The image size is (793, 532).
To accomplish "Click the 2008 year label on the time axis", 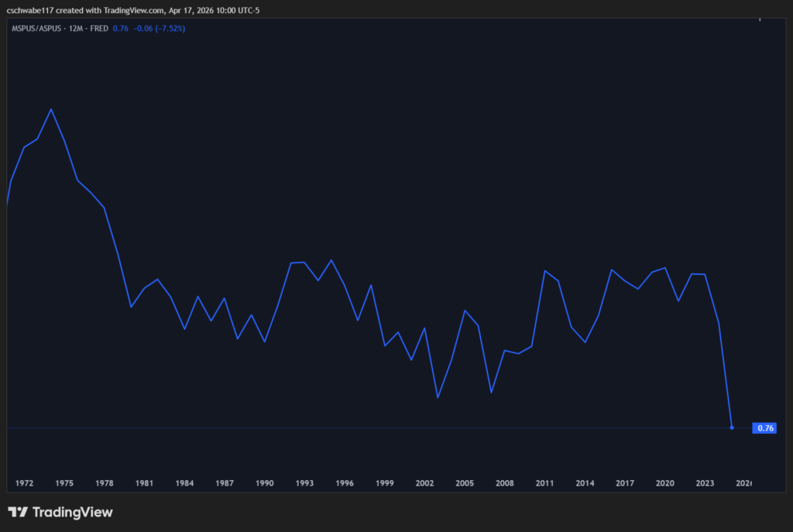I will pos(505,482).
